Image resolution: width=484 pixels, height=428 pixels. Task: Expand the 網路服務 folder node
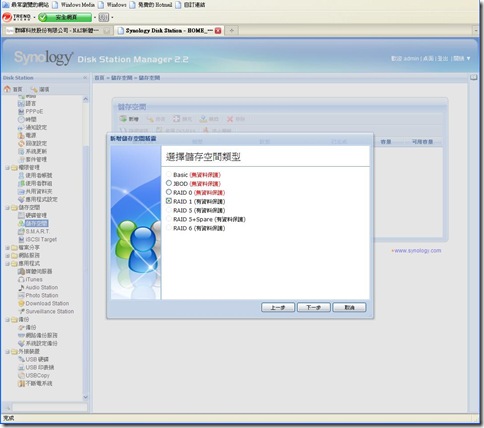pyautogui.click(x=7, y=255)
